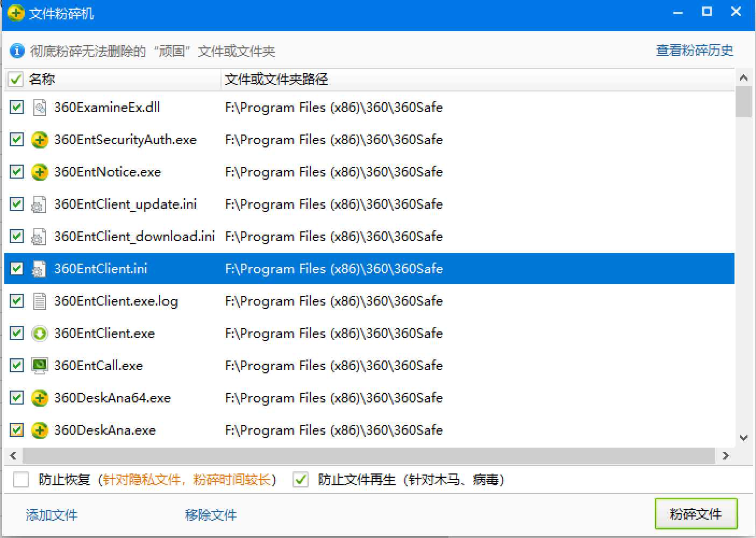Click the 文件或文件夹路径 column header
Screen dimensions: 756x538
point(276,80)
